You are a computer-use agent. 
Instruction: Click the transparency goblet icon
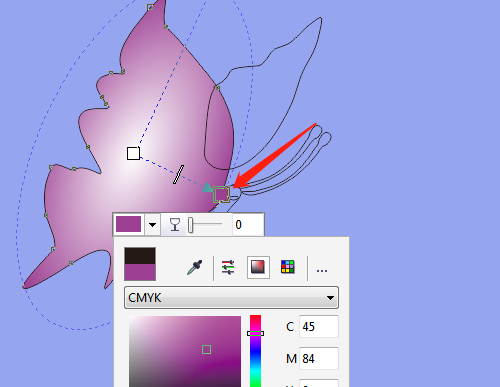pyautogui.click(x=175, y=225)
